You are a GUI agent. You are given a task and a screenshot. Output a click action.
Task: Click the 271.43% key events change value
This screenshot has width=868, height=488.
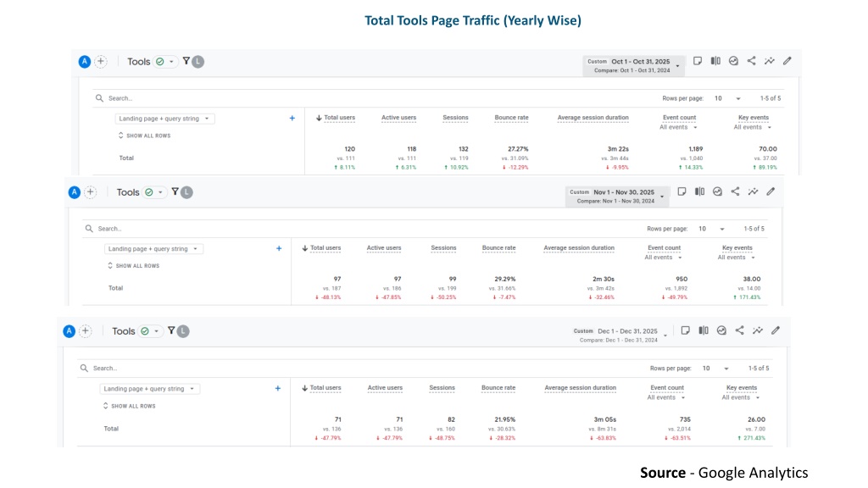(752, 438)
